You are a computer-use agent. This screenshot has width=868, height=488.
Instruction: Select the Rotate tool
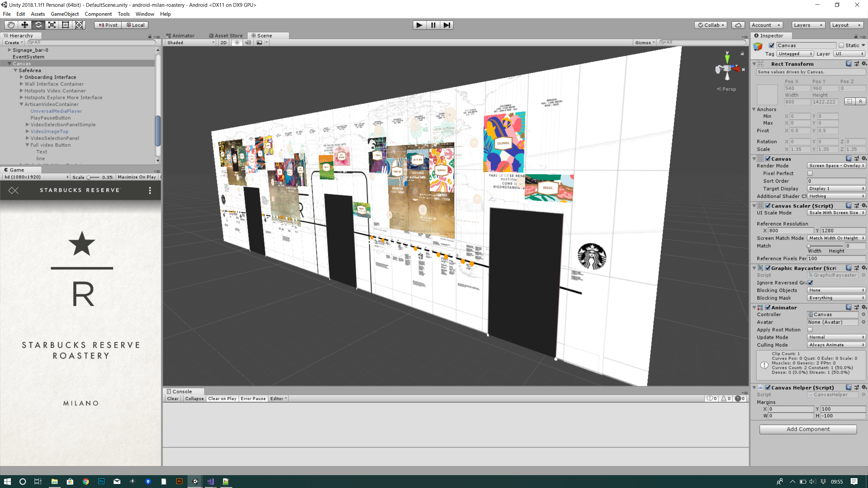[38, 25]
